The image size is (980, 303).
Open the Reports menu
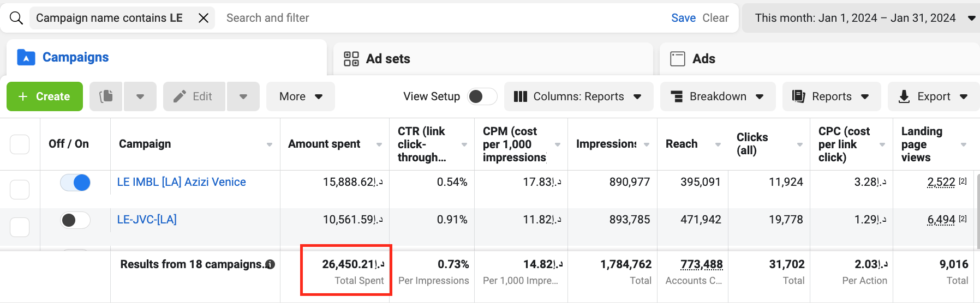[x=831, y=96]
